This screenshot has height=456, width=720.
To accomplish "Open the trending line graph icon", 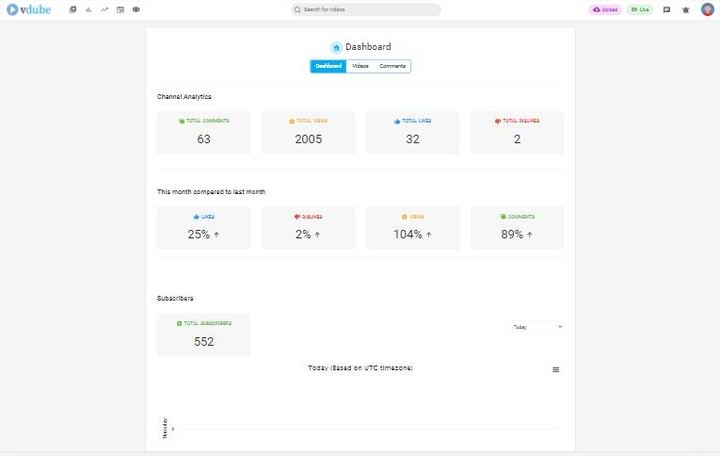I will (x=104, y=9).
